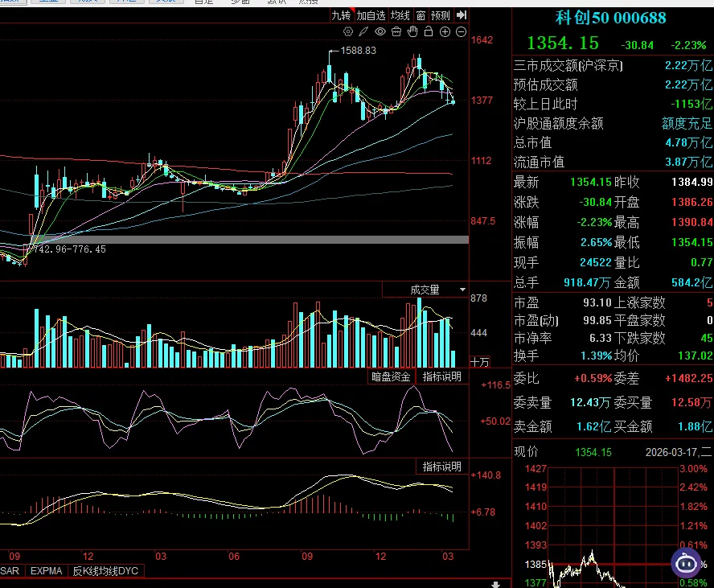
Task: Click the 较上日此时 row
Action: 613,104
